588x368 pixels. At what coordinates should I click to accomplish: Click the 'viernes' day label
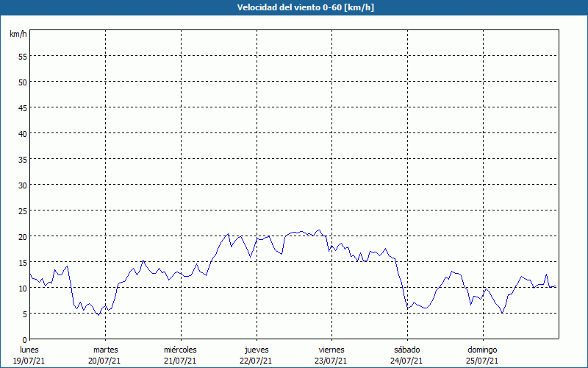click(331, 350)
